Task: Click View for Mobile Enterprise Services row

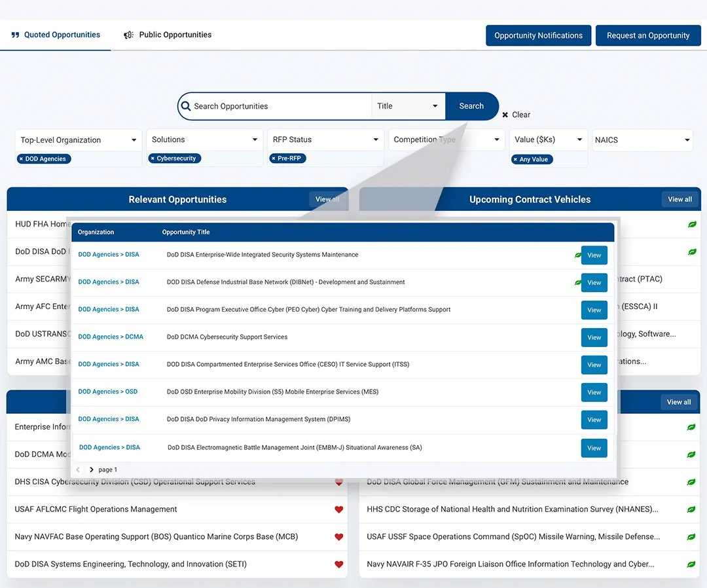Action: point(594,392)
